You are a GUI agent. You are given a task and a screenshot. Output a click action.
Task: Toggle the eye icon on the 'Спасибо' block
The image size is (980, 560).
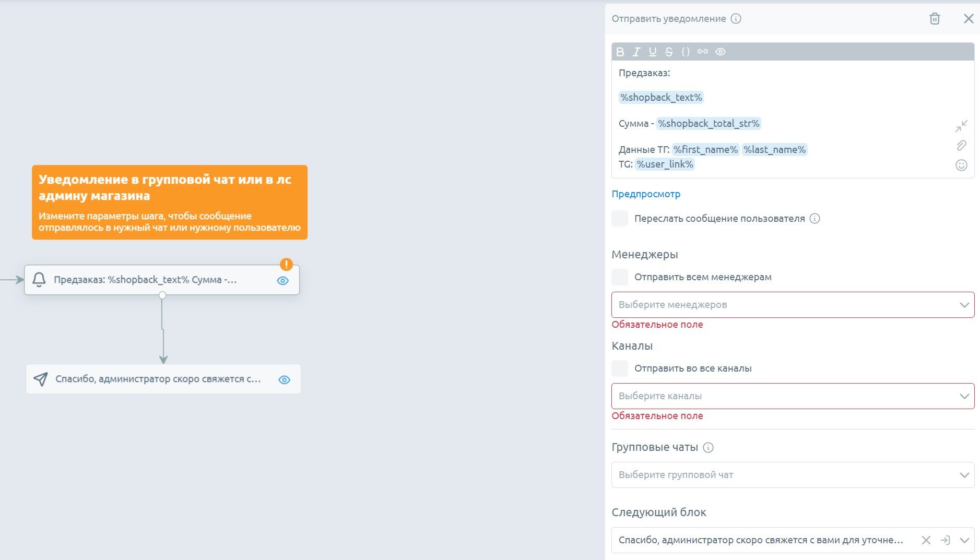coord(284,379)
